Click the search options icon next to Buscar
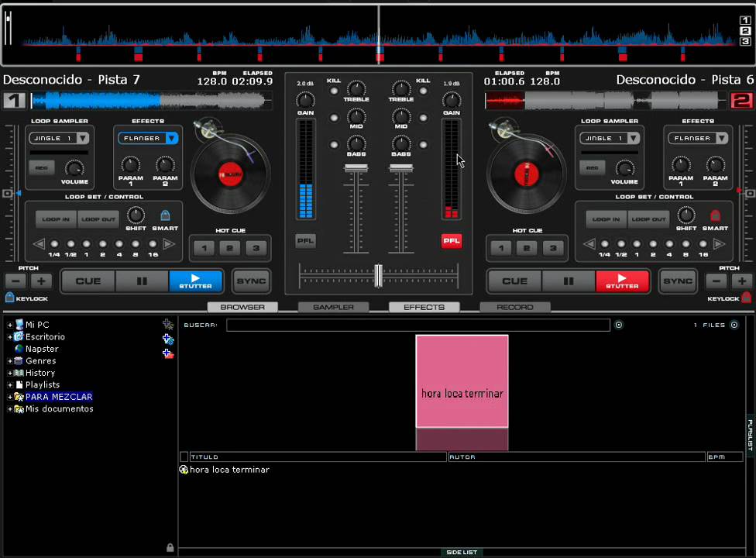Screen dimensions: 756x558 (618, 325)
